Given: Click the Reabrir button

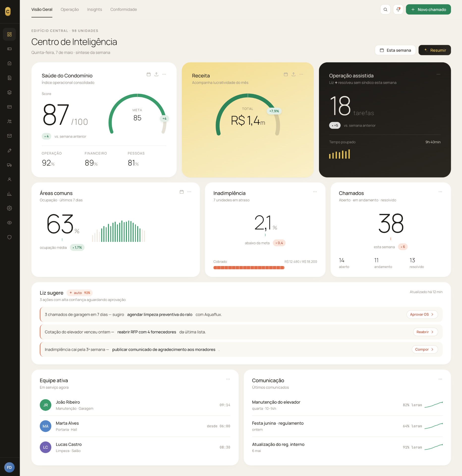Looking at the screenshot, I should [x=425, y=332].
